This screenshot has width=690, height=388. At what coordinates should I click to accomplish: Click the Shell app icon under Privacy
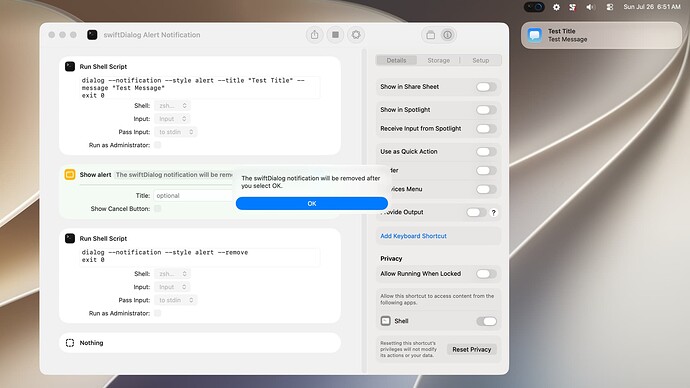click(x=385, y=321)
